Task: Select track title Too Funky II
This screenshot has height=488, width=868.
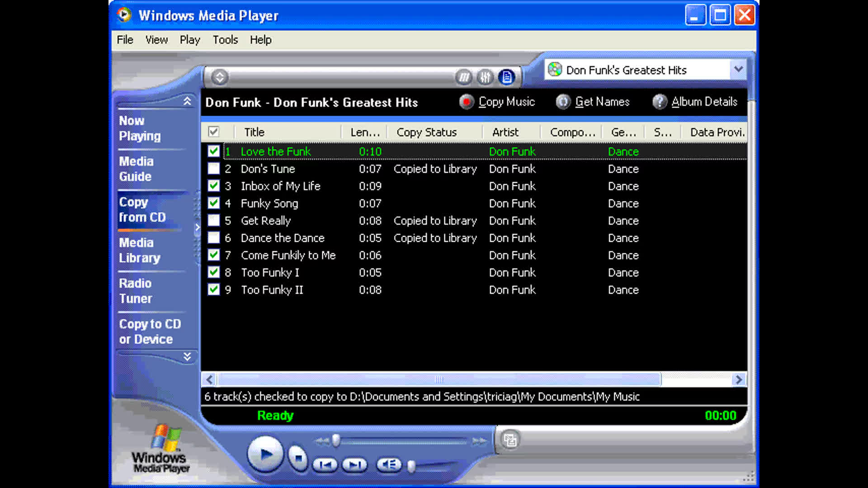Action: 272,290
